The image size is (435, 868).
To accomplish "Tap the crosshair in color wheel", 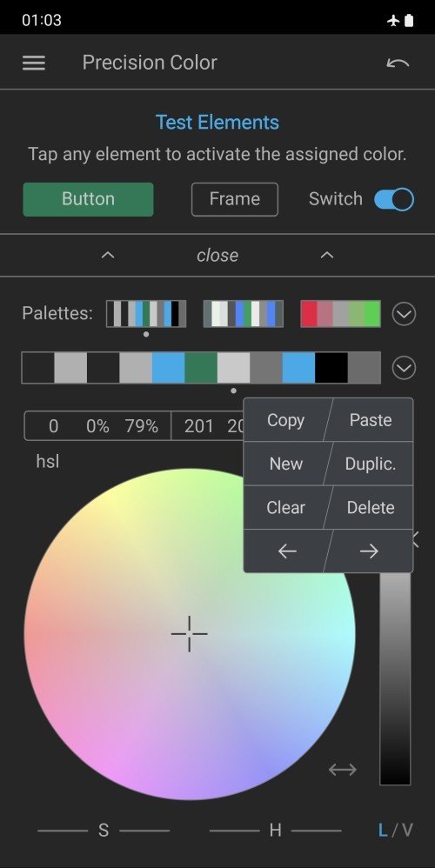I will click(x=190, y=633).
